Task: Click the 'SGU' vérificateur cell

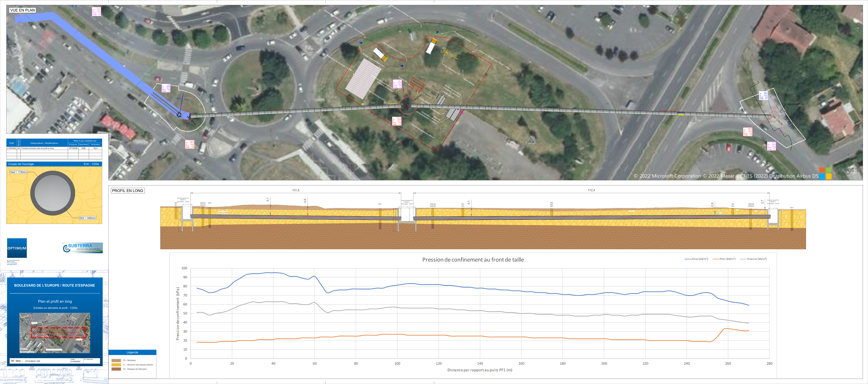Action: click(x=95, y=148)
